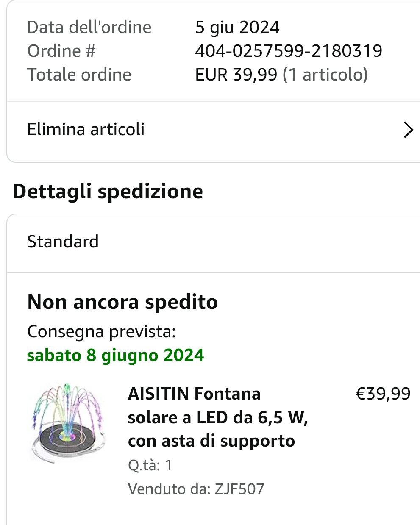Click the EUR 39,99 order total
The height and width of the screenshot is (525, 420).
236,75
